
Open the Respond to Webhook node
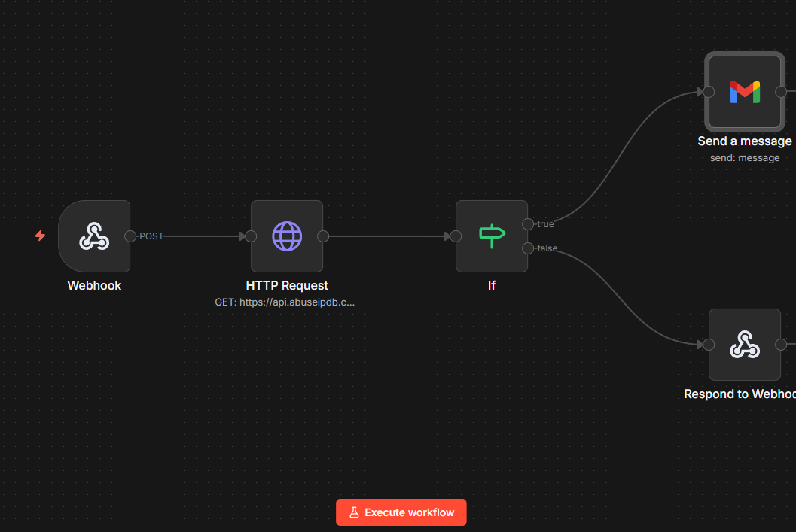click(744, 345)
